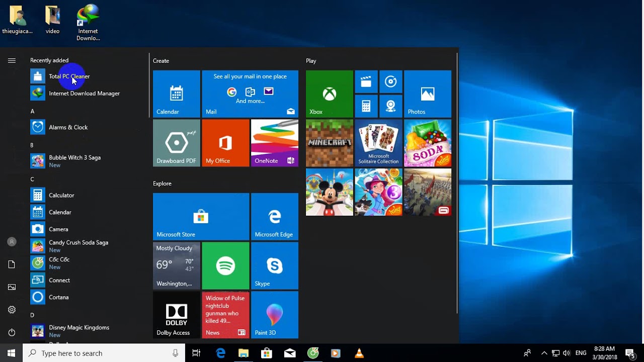644x362 pixels.
Task: Open the Paint 3D tile
Action: point(275,315)
